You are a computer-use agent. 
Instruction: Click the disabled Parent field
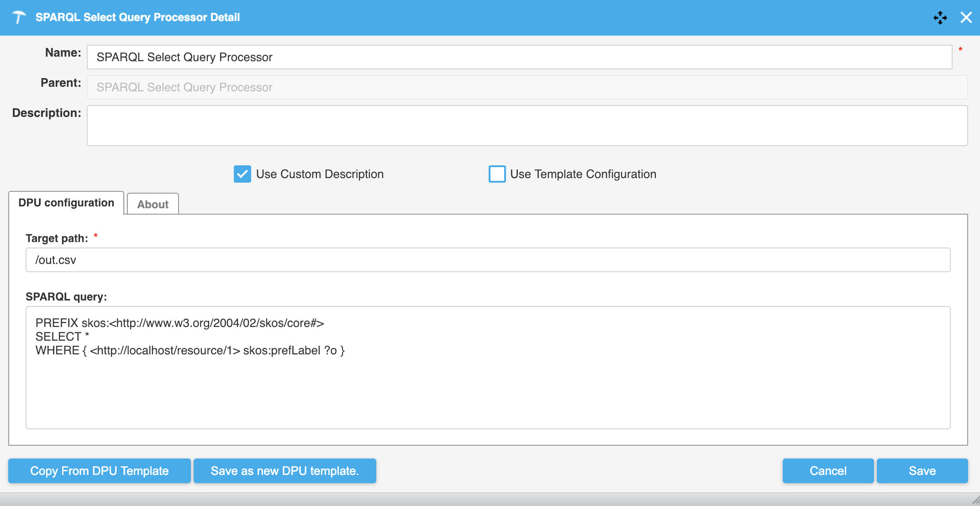527,87
